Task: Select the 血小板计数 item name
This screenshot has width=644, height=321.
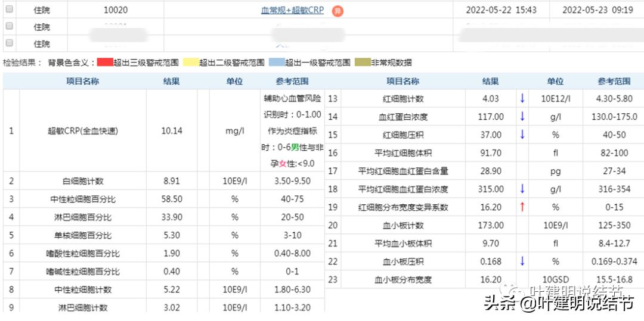Action: 403,225
